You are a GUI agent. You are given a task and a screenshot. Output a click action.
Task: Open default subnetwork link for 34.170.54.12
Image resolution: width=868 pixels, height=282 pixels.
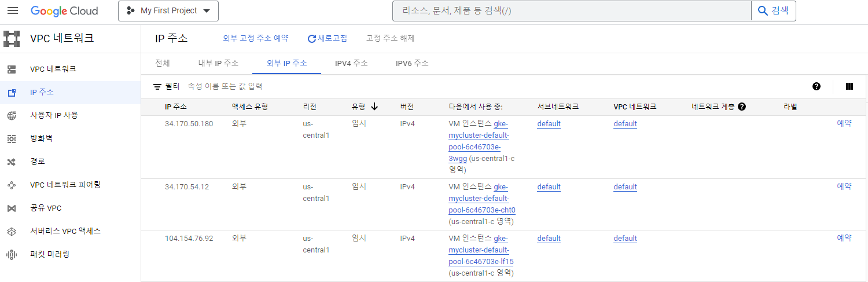[x=549, y=187]
